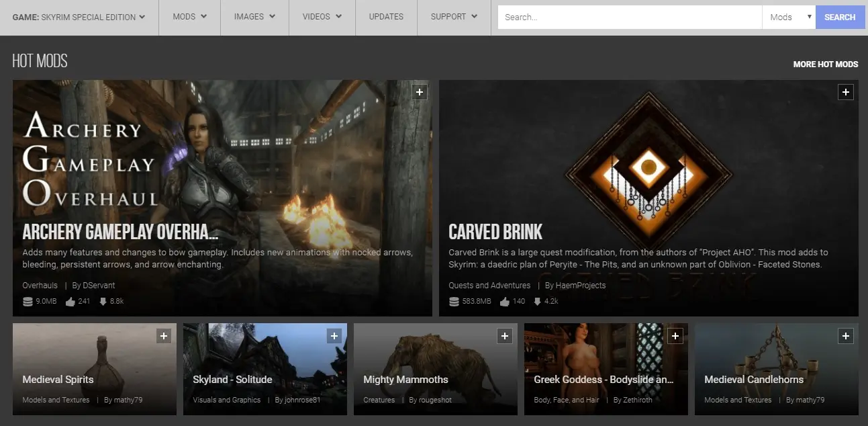Add Archery Gameplay Overhaul via its plus icon
This screenshot has height=426, width=868.
click(420, 92)
